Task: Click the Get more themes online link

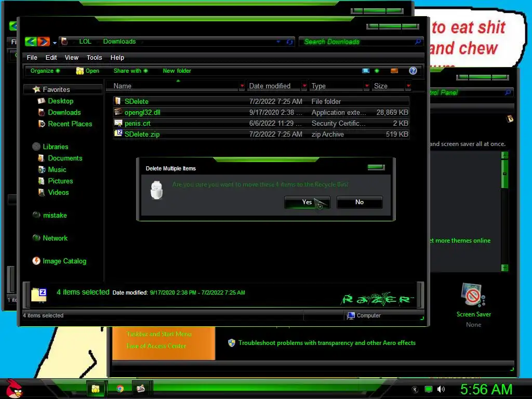Action: pyautogui.click(x=460, y=241)
